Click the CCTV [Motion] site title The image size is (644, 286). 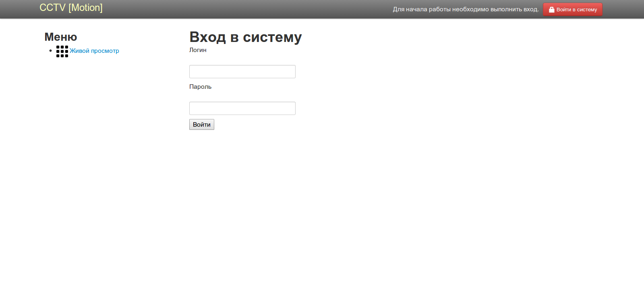tap(71, 8)
